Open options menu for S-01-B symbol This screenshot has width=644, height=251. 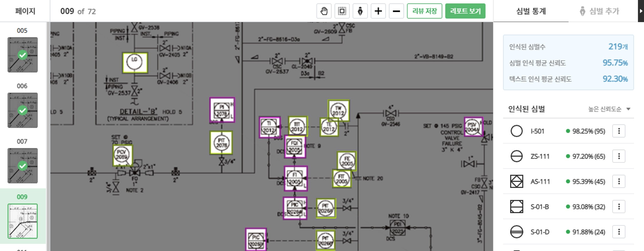[x=619, y=207]
